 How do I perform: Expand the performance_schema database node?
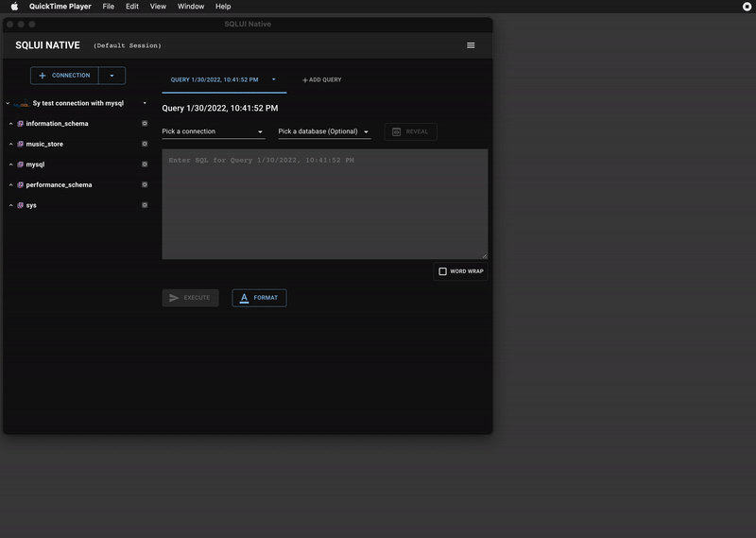click(x=10, y=184)
